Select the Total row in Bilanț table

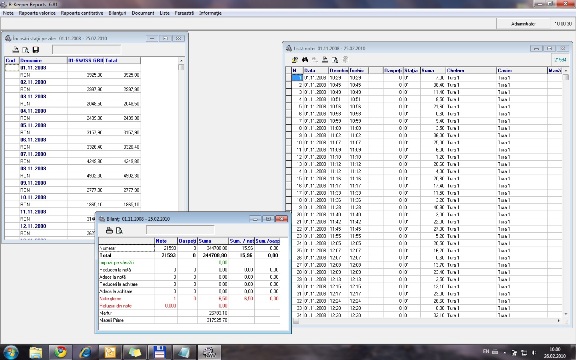189,255
